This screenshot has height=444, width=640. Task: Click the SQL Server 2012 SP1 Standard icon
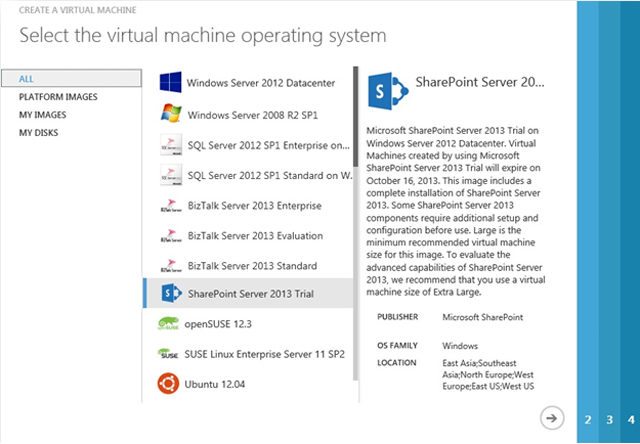click(171, 175)
